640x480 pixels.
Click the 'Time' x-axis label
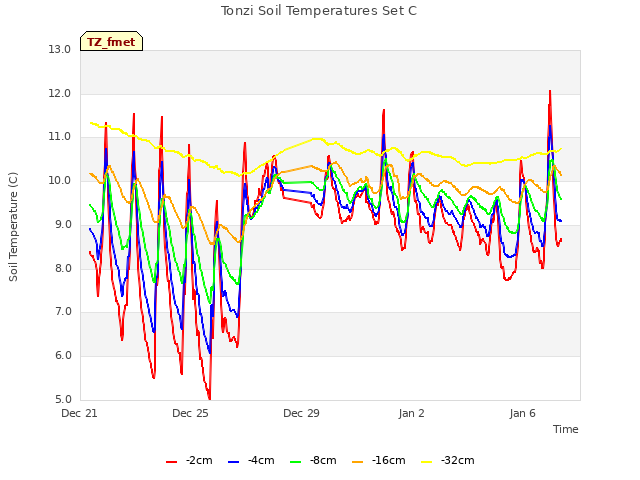tap(566, 429)
